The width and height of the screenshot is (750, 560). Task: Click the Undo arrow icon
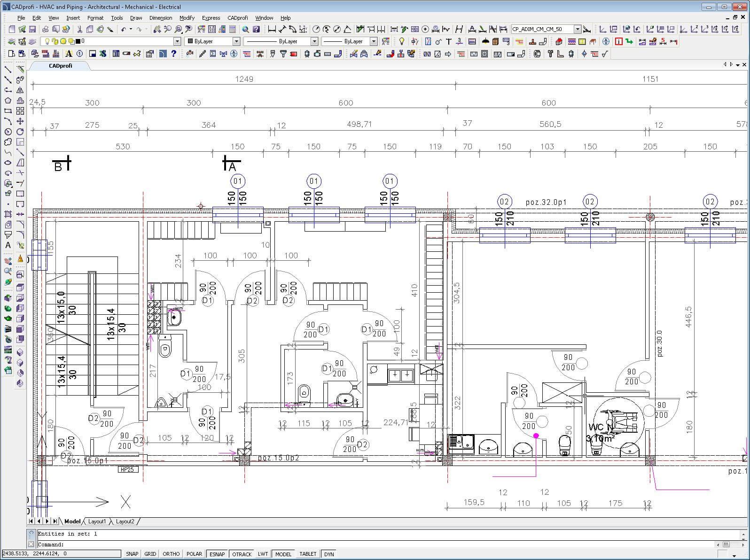pos(123,29)
